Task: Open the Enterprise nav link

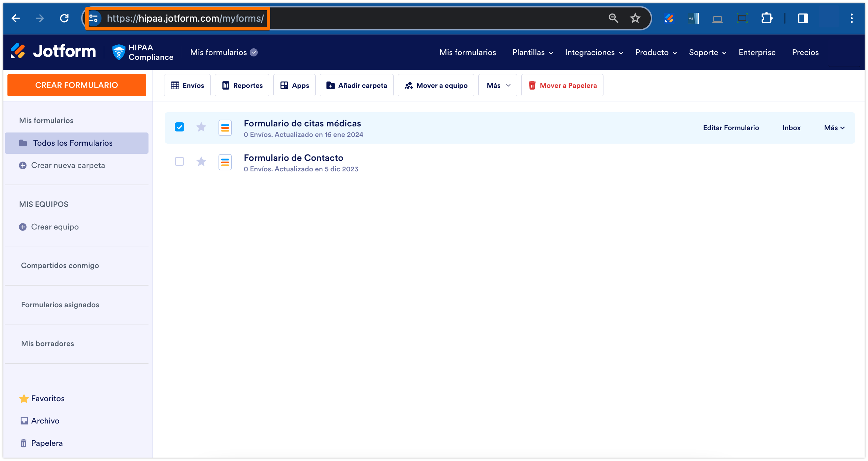Action: coord(757,52)
